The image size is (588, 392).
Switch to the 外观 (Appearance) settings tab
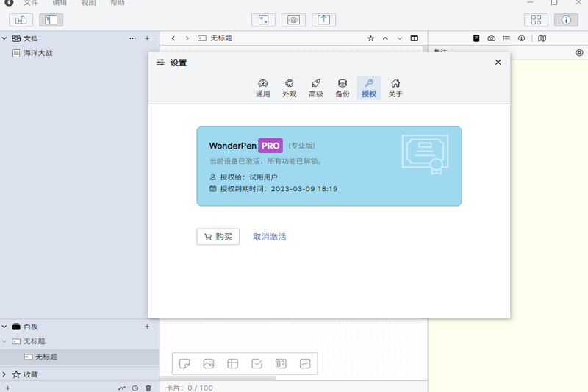289,88
